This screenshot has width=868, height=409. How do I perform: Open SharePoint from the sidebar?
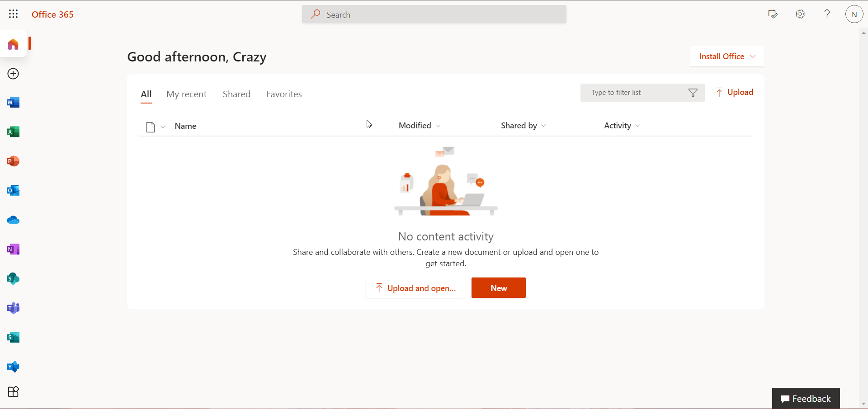pos(13,279)
